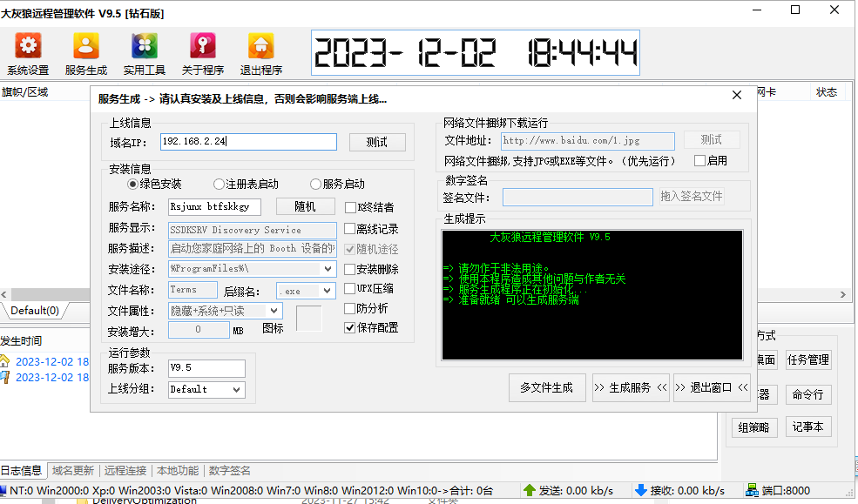Click the 服务名称 text field
Image resolution: width=858 pixels, height=504 pixels.
point(214,207)
